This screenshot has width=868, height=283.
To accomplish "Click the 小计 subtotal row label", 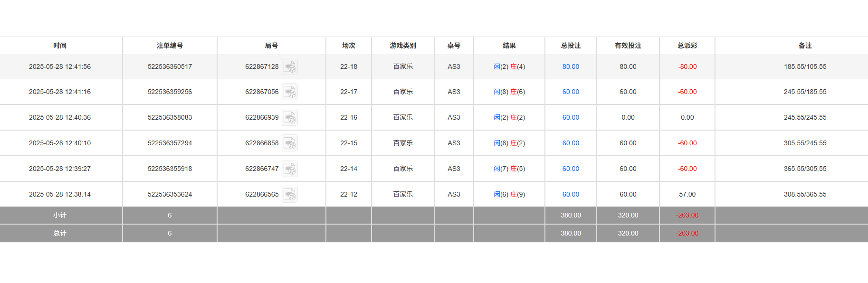I will pyautogui.click(x=60, y=216).
